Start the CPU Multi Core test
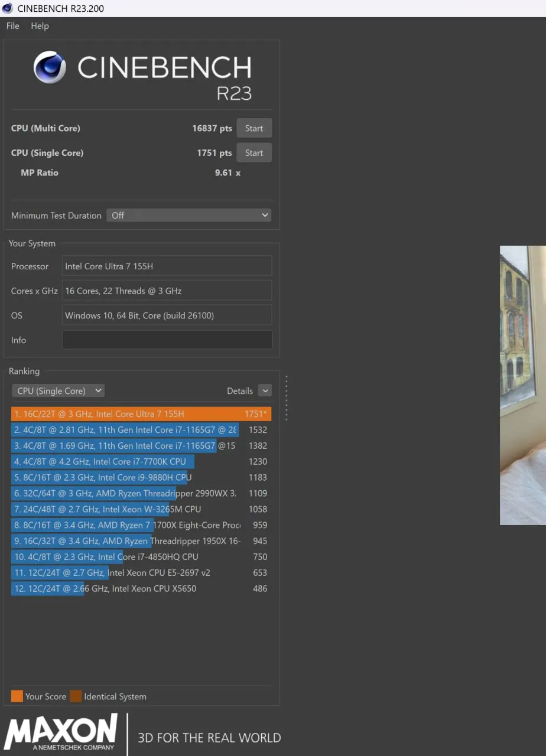The width and height of the screenshot is (546, 756). pyautogui.click(x=254, y=128)
